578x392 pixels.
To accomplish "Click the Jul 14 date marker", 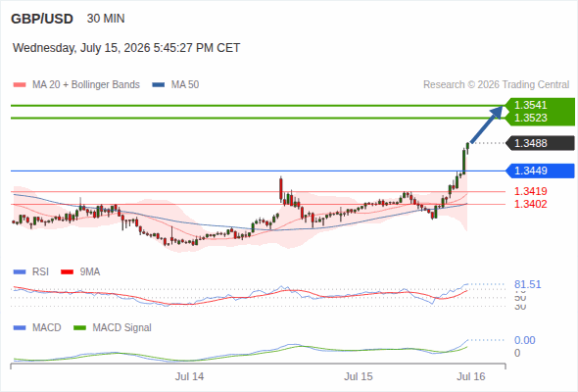I will (189, 376).
